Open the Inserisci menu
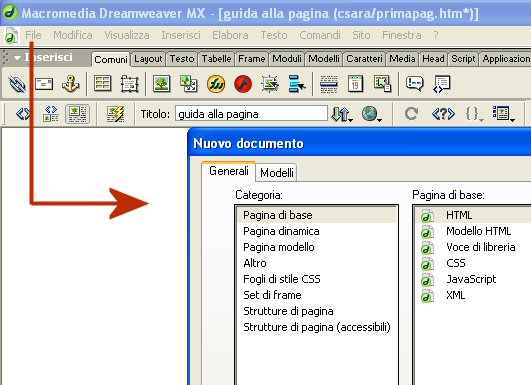Screen dimensions: 531x385 pyautogui.click(x=180, y=35)
